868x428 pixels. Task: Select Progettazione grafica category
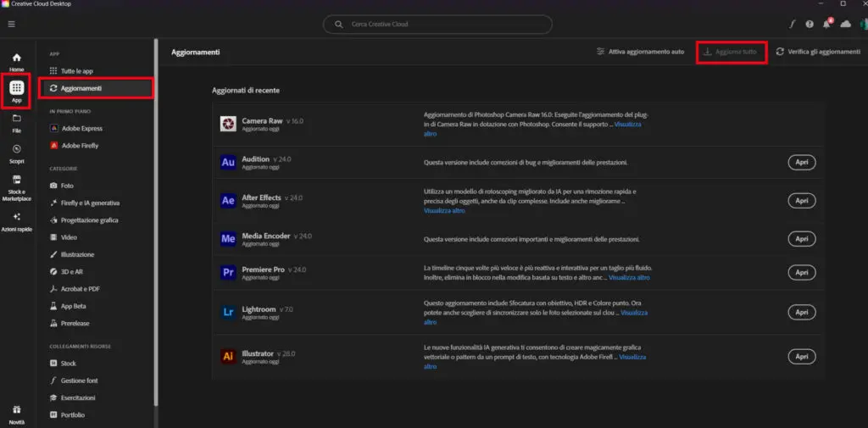pos(84,220)
